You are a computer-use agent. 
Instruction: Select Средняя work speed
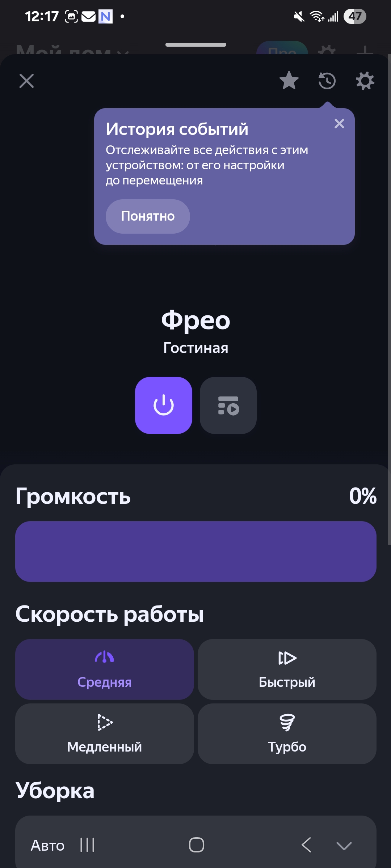click(x=105, y=669)
